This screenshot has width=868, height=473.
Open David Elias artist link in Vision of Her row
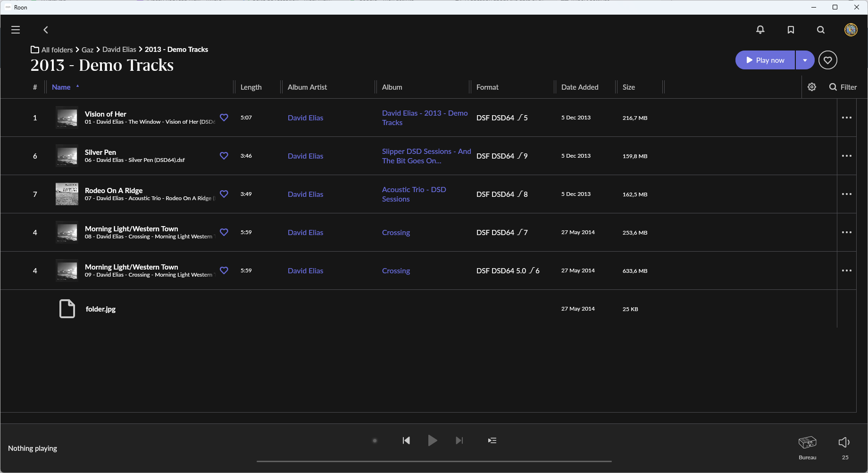point(305,118)
